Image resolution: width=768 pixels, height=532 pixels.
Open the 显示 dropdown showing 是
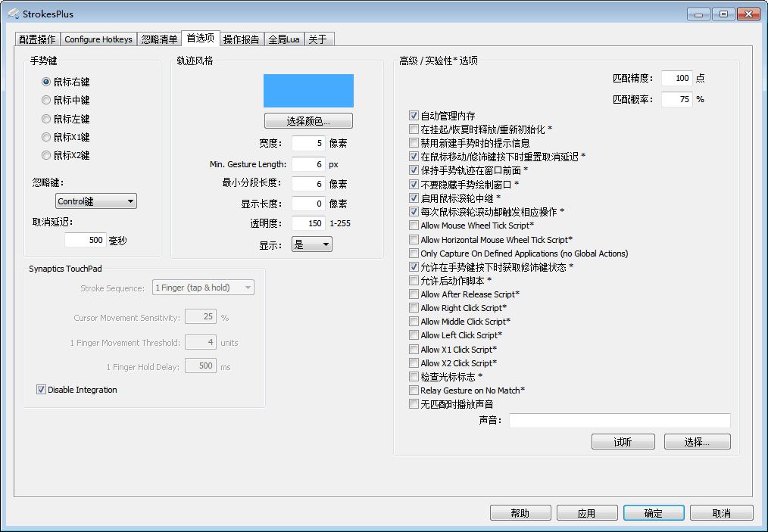[311, 244]
